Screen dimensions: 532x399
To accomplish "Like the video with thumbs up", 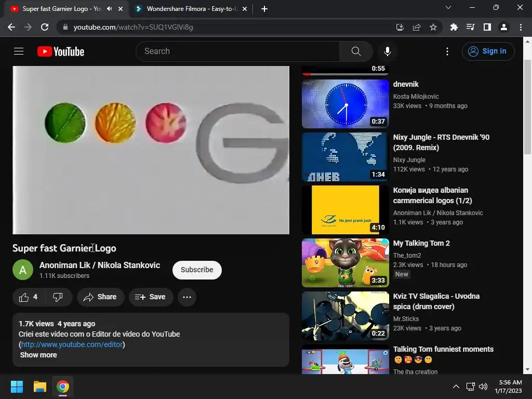I will (x=29, y=297).
